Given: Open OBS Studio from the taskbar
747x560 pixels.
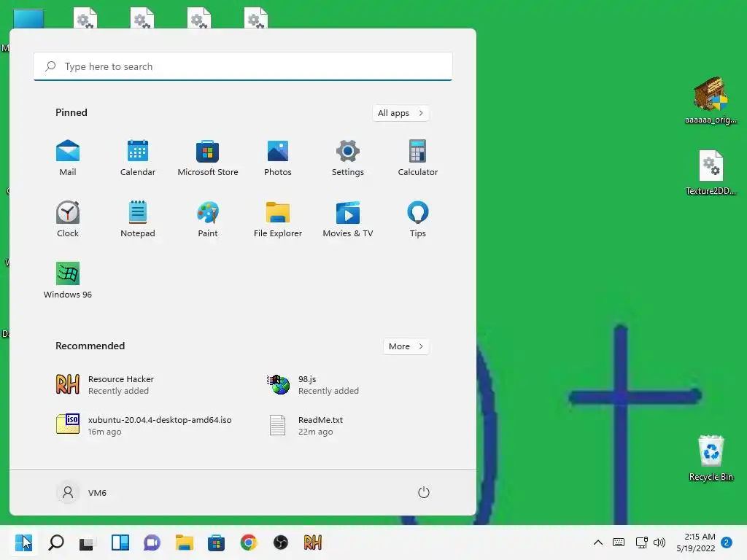Looking at the screenshot, I should (281, 542).
